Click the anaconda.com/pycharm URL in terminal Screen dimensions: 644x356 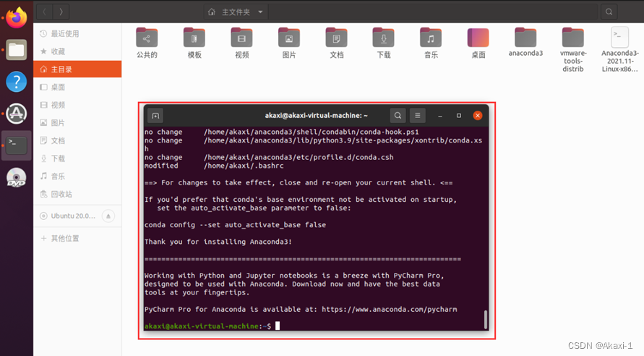click(x=389, y=309)
